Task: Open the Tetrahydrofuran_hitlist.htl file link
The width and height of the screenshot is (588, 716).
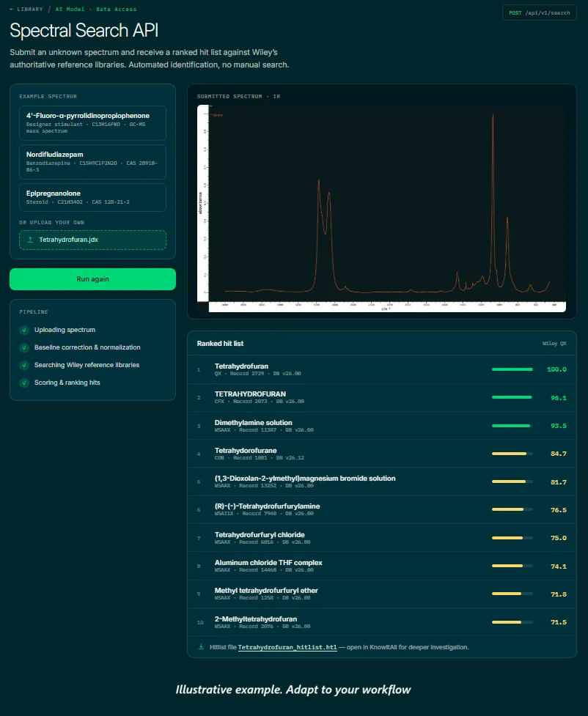Action: [287, 647]
